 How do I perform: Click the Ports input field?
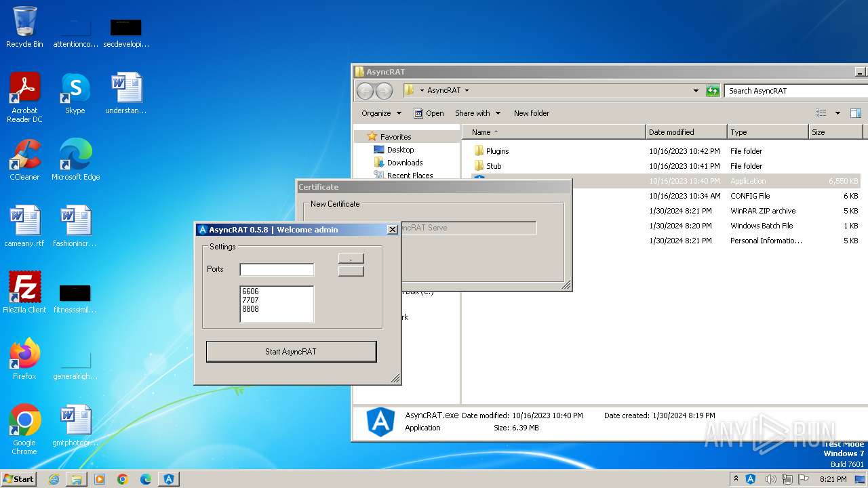click(x=277, y=270)
